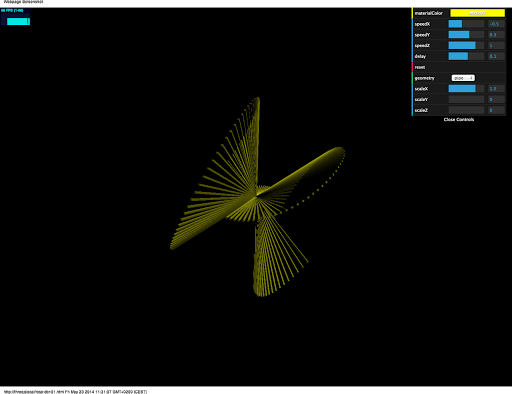Focus the delay value input box
The width and height of the screenshot is (512, 394).
[x=496, y=56]
